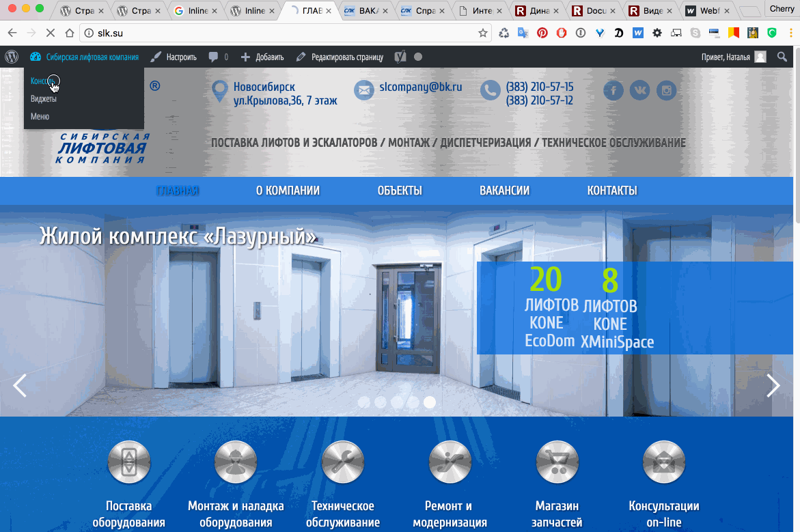Open the Skype extension icon

pos(695,33)
